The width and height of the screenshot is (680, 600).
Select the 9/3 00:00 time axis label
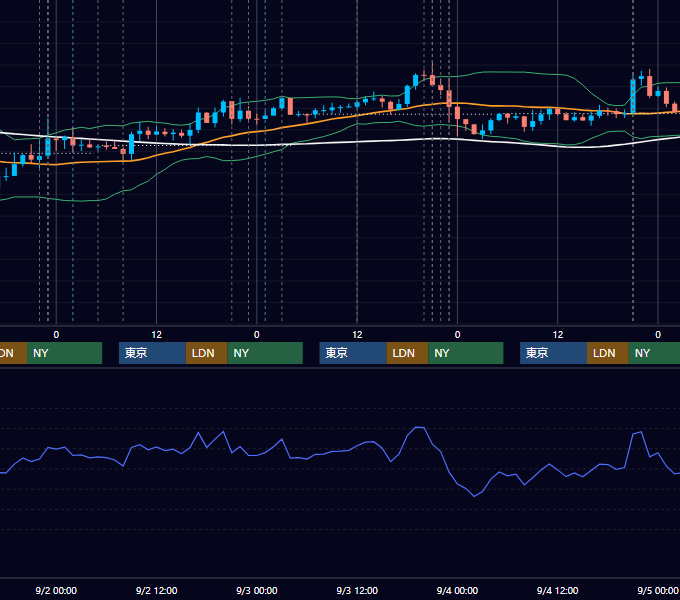[257, 590]
